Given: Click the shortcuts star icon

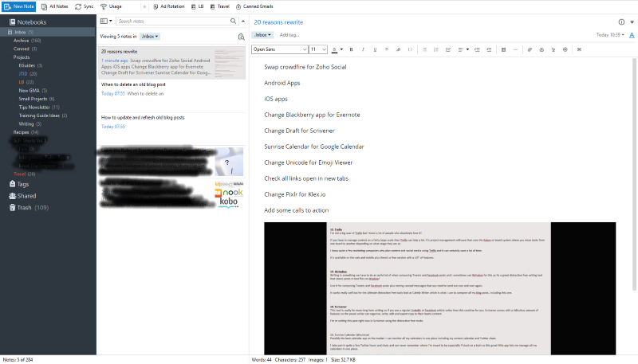Looking at the screenshot, I should point(144,7).
